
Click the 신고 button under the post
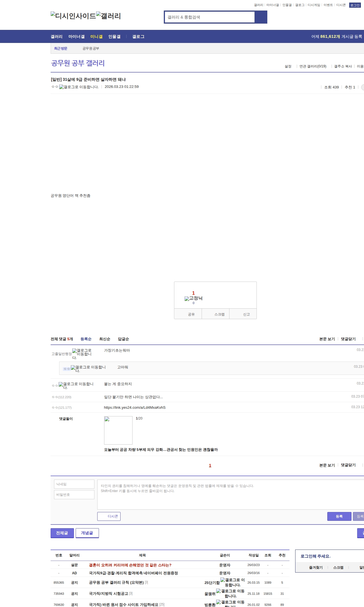(x=246, y=314)
